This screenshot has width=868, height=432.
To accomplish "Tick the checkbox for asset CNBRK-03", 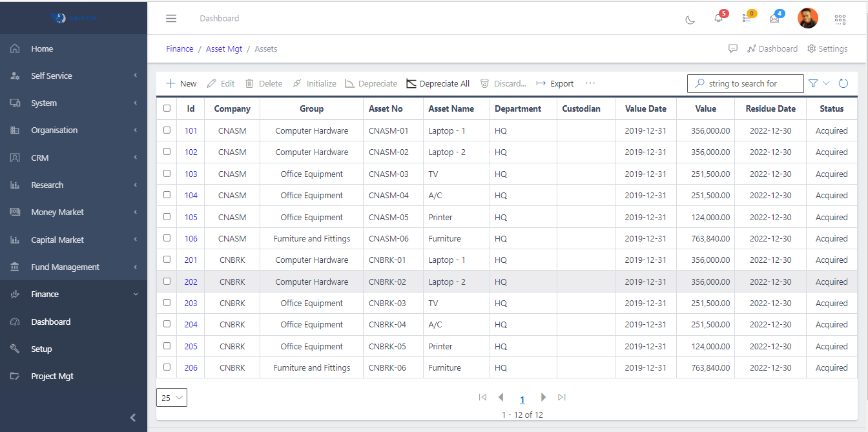I will click(x=166, y=303).
